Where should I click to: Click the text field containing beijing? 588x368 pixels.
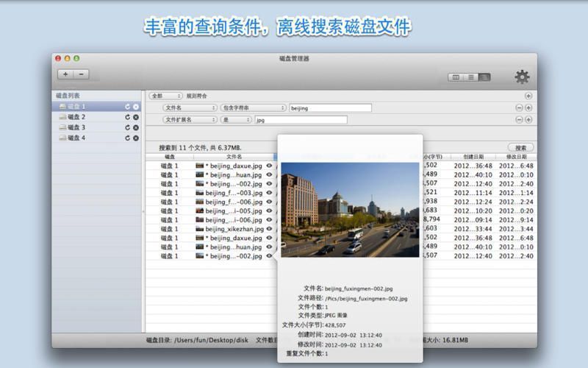330,107
